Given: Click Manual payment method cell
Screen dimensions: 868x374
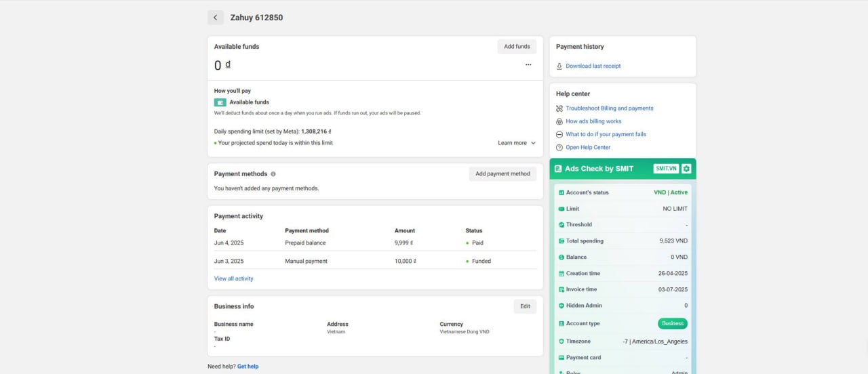Looking at the screenshot, I should click(x=306, y=261).
